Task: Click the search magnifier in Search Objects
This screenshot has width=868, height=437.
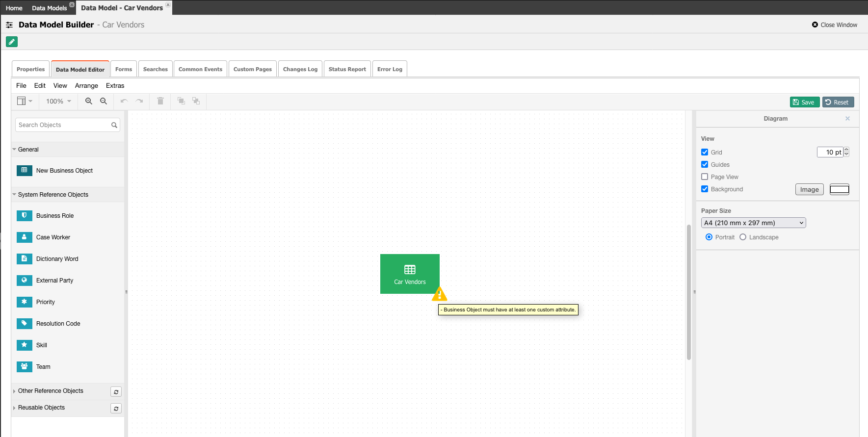Action: pyautogui.click(x=114, y=125)
